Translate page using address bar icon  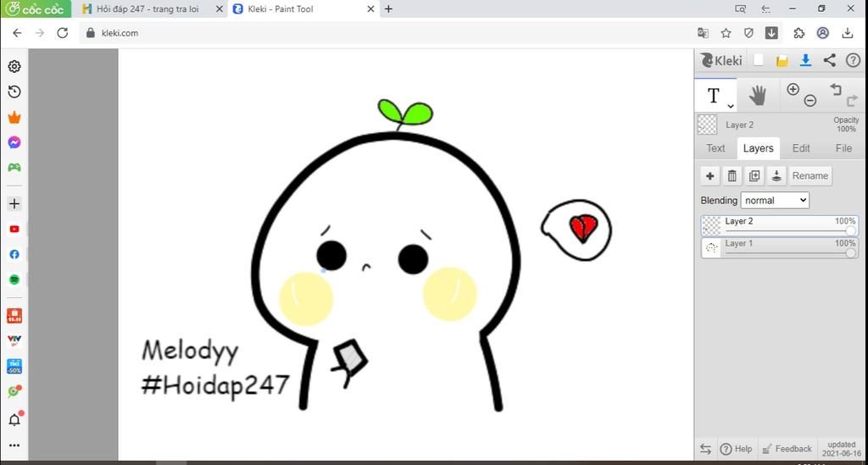(703, 33)
